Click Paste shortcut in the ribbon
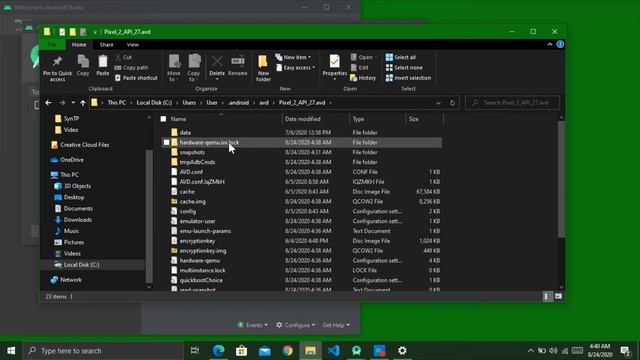 (136, 78)
